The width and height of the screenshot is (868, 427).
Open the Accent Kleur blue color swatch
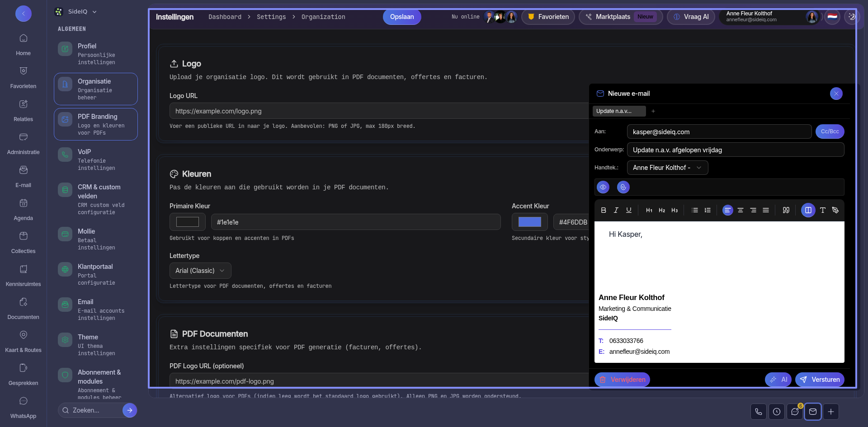click(529, 222)
